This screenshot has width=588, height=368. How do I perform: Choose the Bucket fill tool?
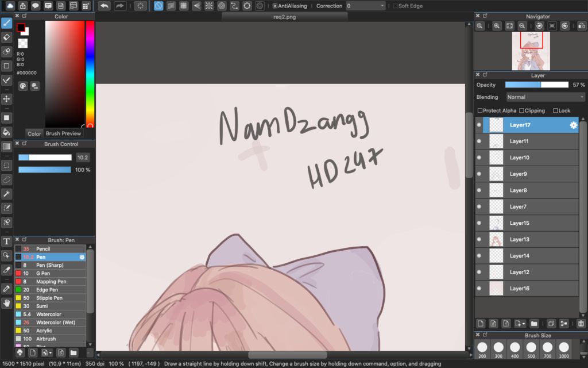point(7,132)
